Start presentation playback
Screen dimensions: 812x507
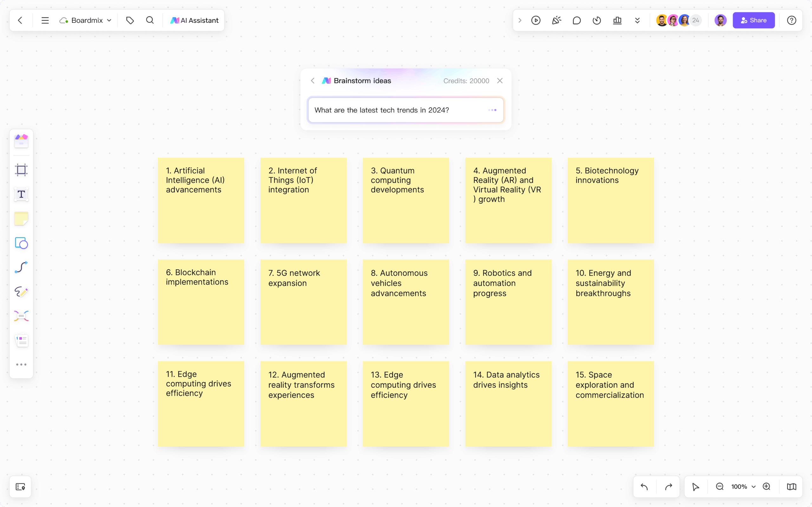[x=536, y=20]
